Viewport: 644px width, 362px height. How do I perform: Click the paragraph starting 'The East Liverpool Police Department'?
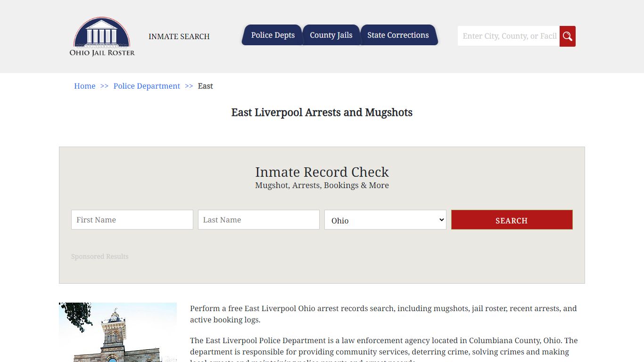coord(384,349)
